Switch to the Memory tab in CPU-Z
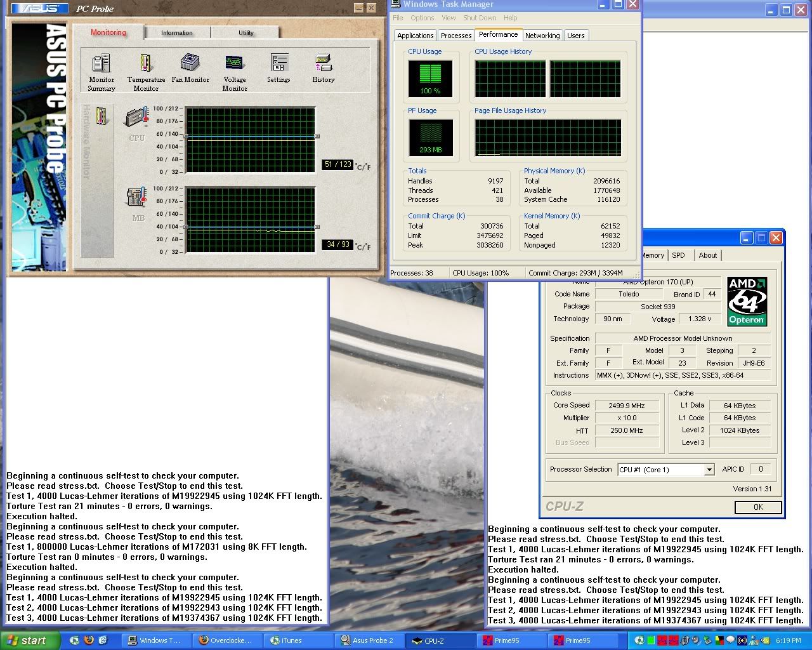Screen dimensions: 812x650 pyautogui.click(x=653, y=255)
